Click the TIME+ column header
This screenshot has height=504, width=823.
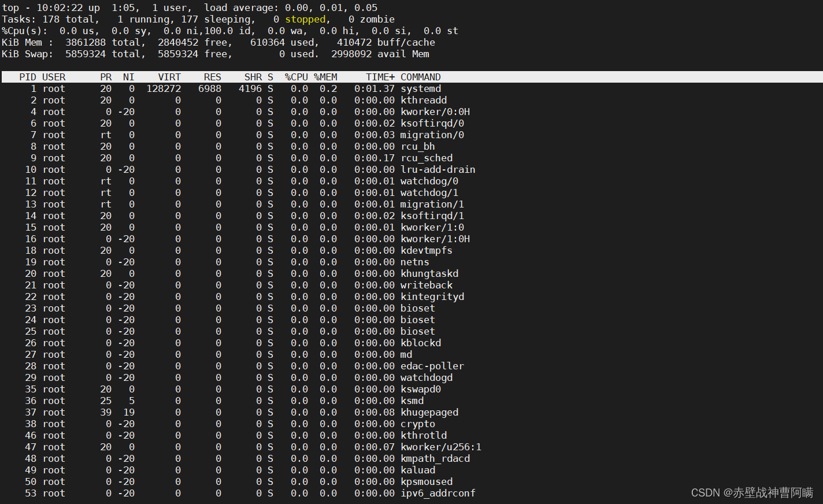coord(380,77)
